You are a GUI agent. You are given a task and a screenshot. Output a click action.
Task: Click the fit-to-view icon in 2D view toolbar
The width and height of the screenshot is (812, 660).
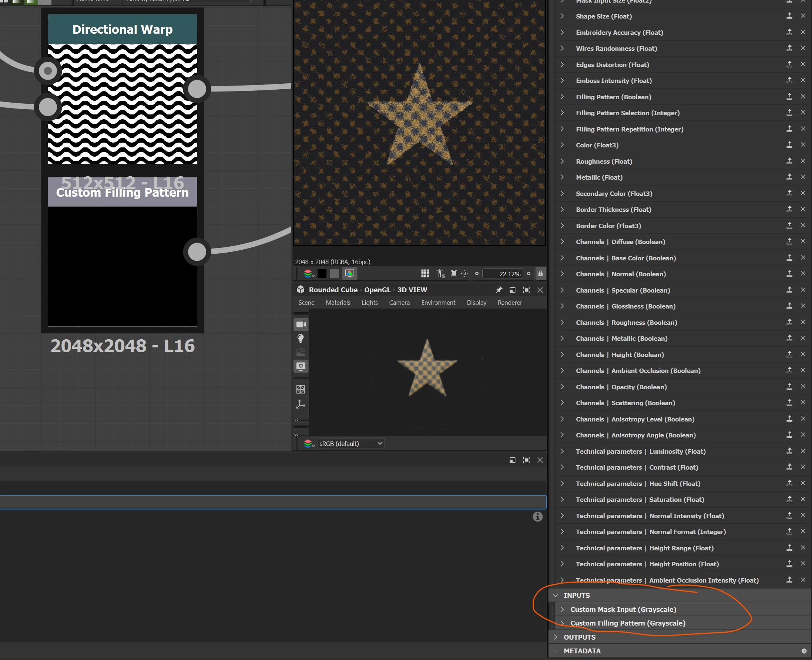point(454,273)
